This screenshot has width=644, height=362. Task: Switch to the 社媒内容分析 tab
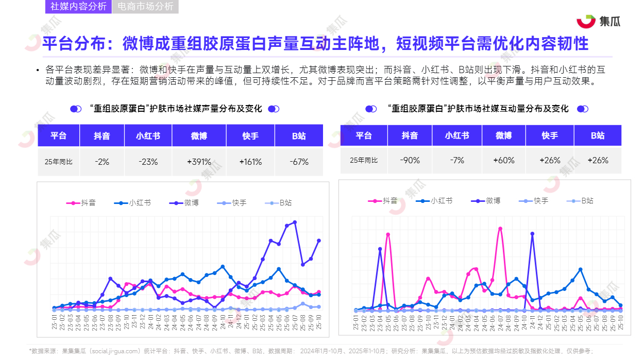click(78, 7)
